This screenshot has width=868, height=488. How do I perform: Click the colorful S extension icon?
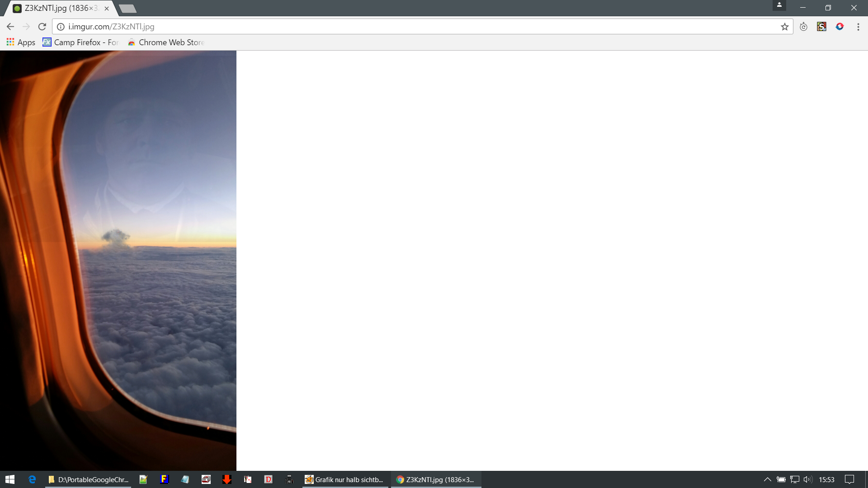[x=821, y=27]
